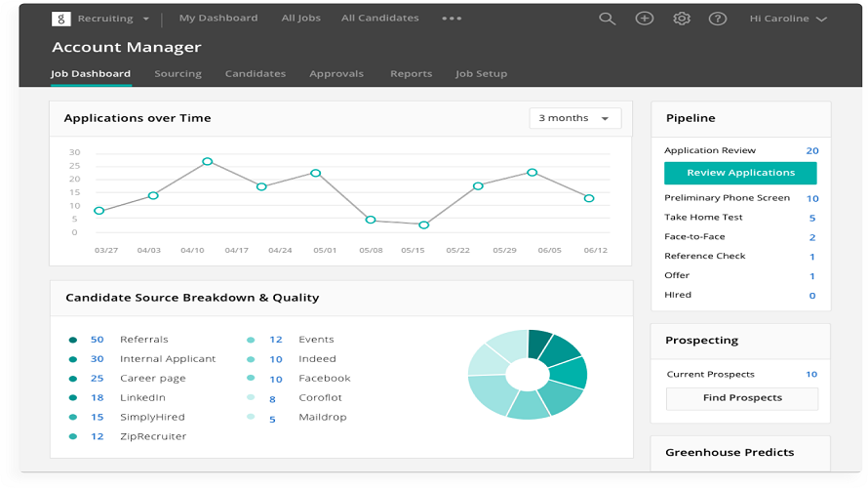Click the 05/15 lowest data point
This screenshot has width=868, height=488.
tap(424, 224)
